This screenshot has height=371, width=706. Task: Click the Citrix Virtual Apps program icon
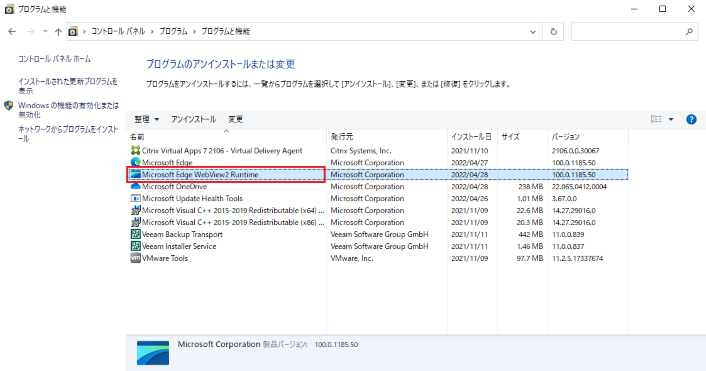point(135,150)
